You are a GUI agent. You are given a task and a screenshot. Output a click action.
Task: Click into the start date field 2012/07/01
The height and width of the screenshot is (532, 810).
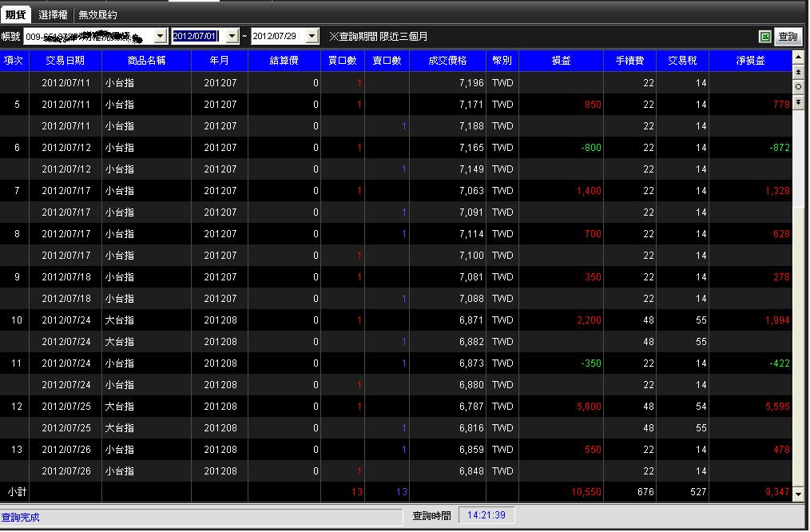point(199,36)
